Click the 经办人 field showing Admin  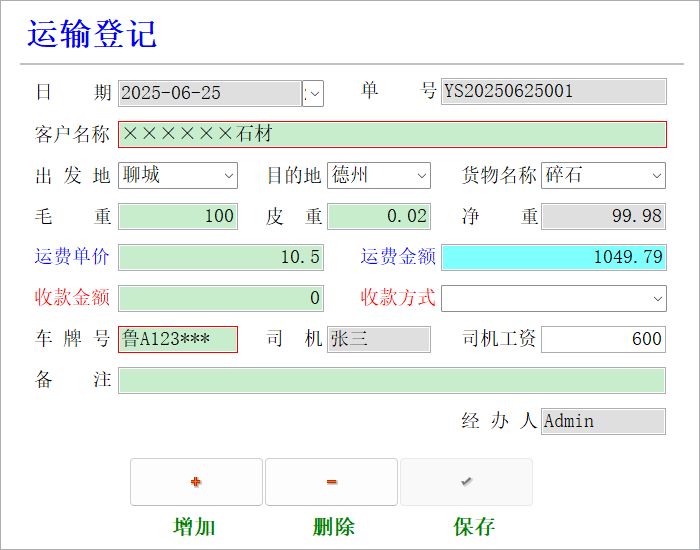603,421
